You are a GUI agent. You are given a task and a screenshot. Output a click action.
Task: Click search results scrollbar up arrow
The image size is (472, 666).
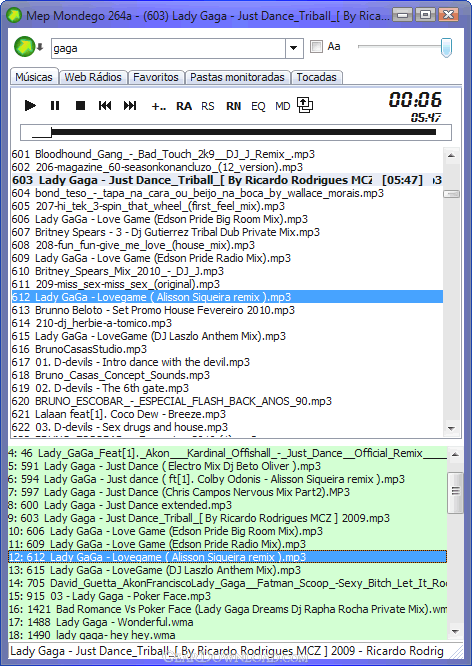[455, 454]
